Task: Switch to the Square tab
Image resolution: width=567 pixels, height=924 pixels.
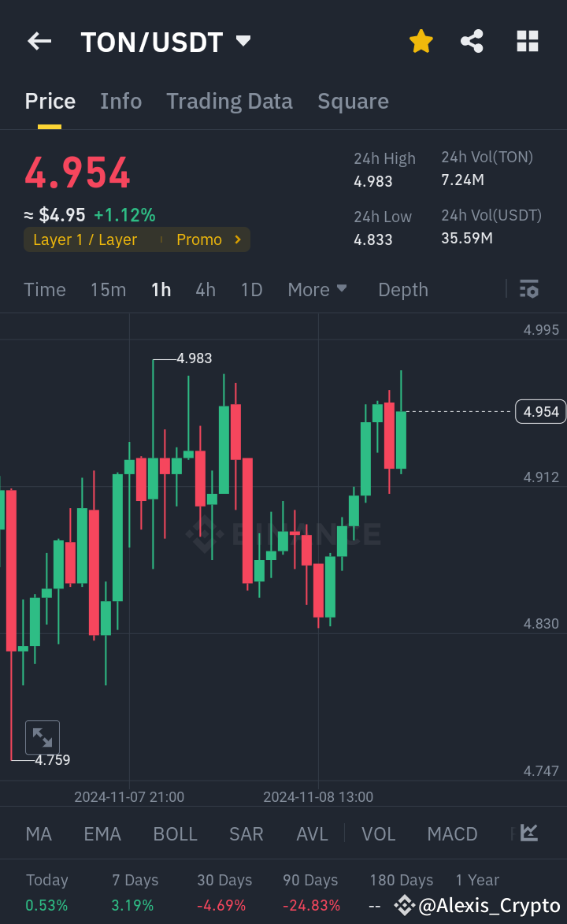Action: [x=353, y=101]
